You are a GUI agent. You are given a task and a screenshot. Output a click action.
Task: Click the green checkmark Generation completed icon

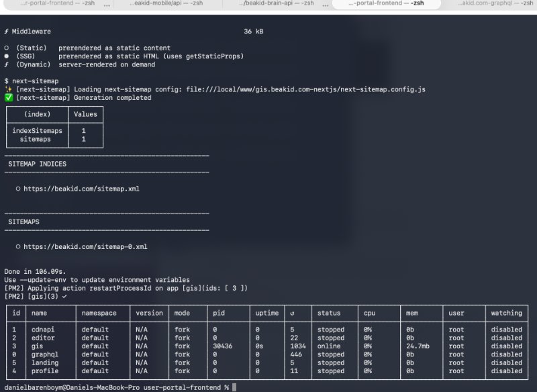(9, 97)
